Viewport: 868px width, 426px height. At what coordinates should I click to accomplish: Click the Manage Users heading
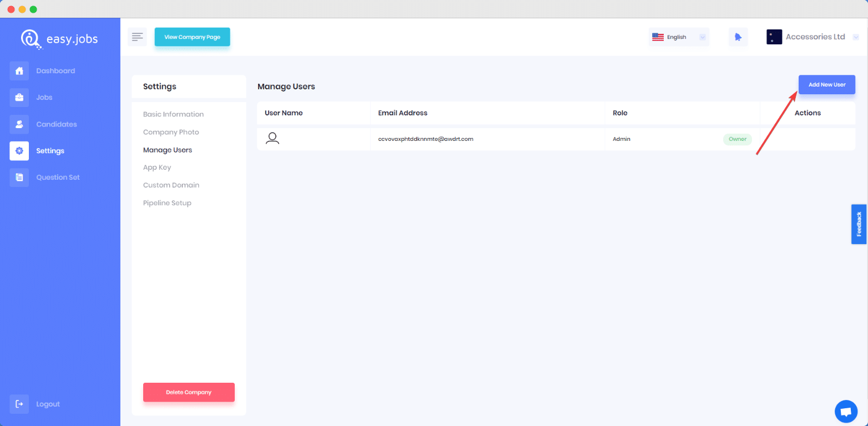pyautogui.click(x=286, y=87)
